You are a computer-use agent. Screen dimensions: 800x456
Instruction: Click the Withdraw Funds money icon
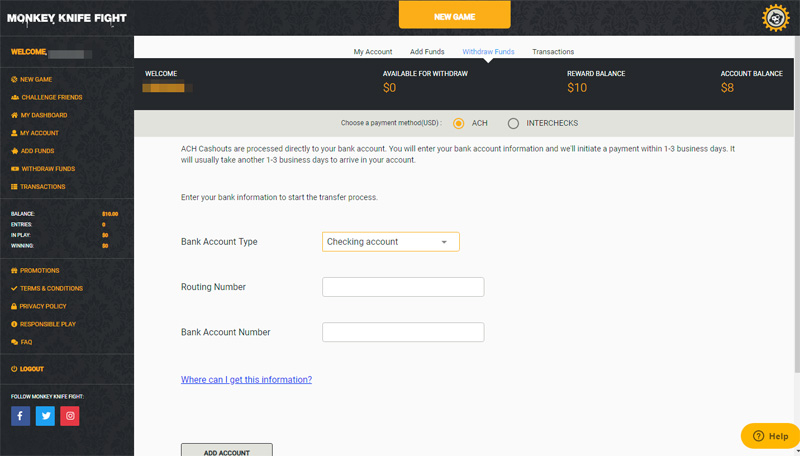(x=15, y=169)
